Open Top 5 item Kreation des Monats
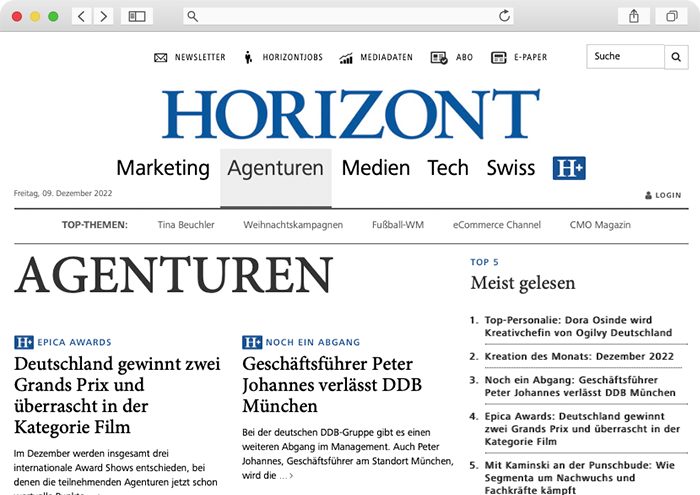The image size is (700, 495). click(579, 356)
